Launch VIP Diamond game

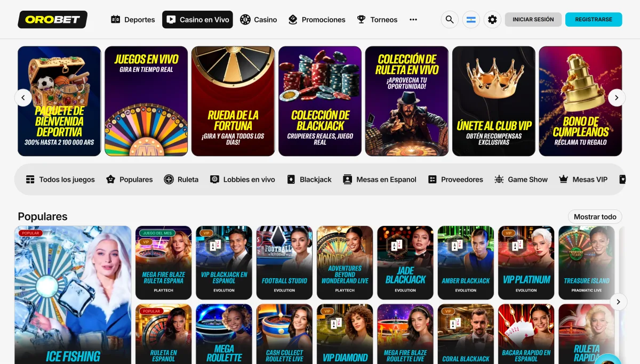pyautogui.click(x=345, y=334)
